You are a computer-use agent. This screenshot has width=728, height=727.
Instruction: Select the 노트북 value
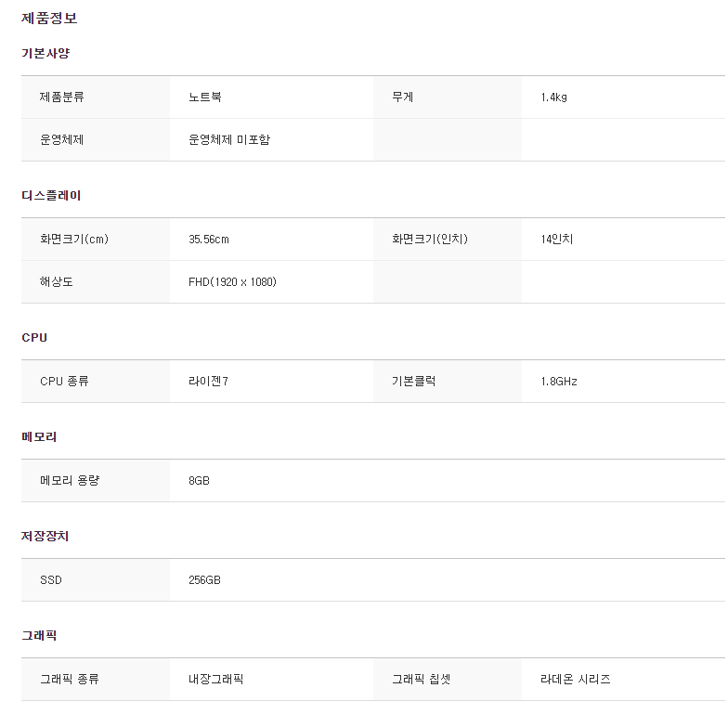[x=204, y=97]
